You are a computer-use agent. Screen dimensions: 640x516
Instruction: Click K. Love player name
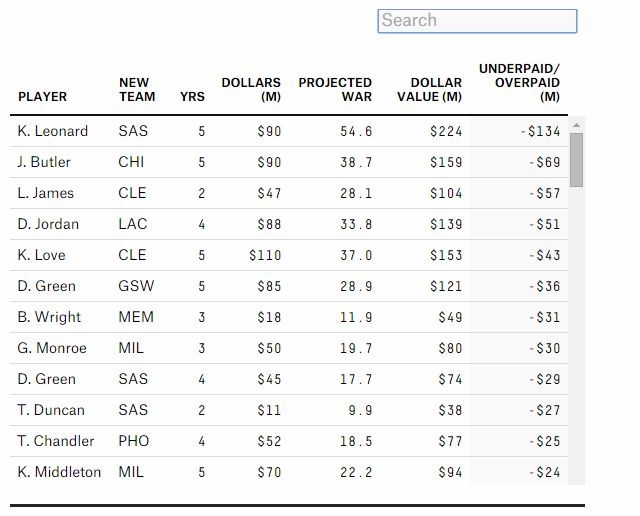(x=42, y=255)
